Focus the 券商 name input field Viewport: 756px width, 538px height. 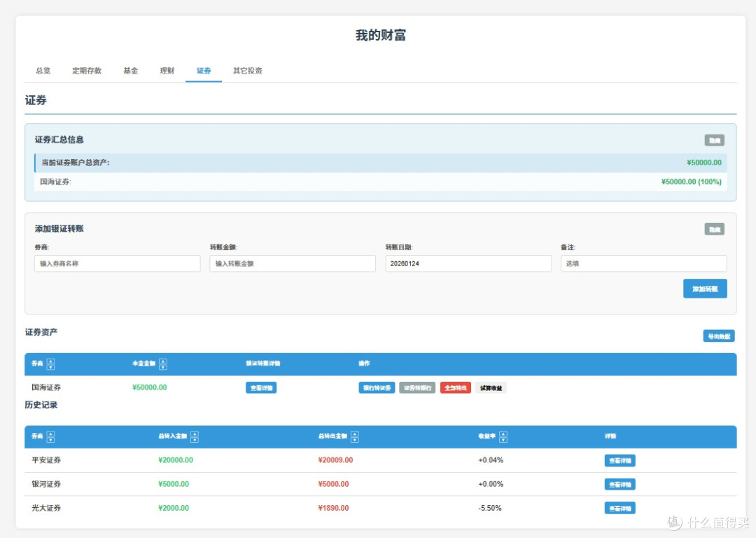(117, 263)
